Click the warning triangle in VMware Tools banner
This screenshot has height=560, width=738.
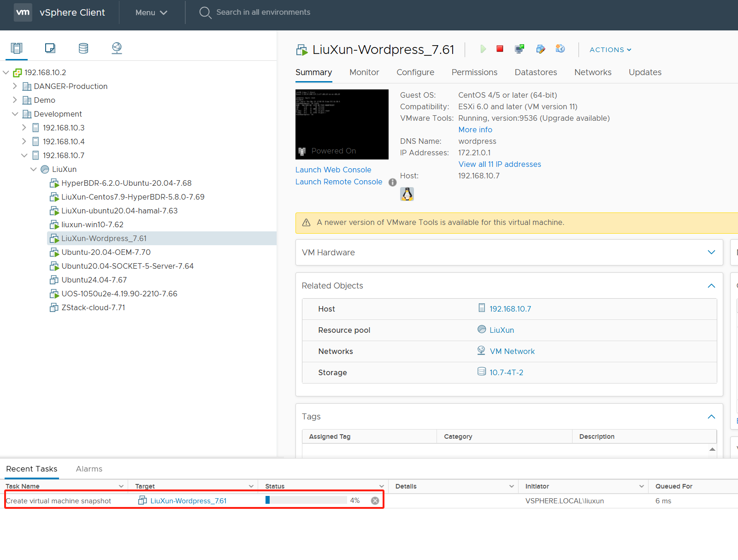[x=306, y=223]
